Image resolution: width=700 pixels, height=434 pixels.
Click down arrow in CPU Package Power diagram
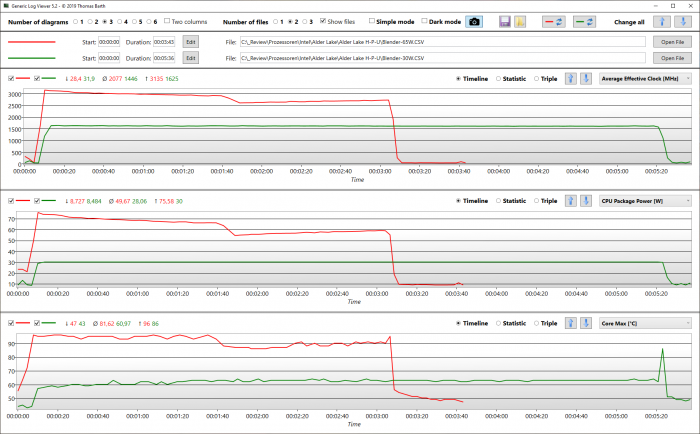click(586, 201)
